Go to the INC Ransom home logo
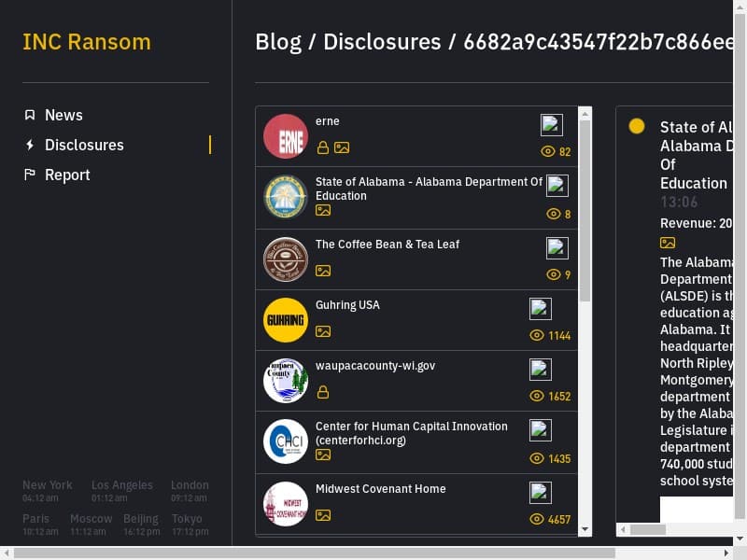Viewport: 747px width, 560px height. pos(87,42)
